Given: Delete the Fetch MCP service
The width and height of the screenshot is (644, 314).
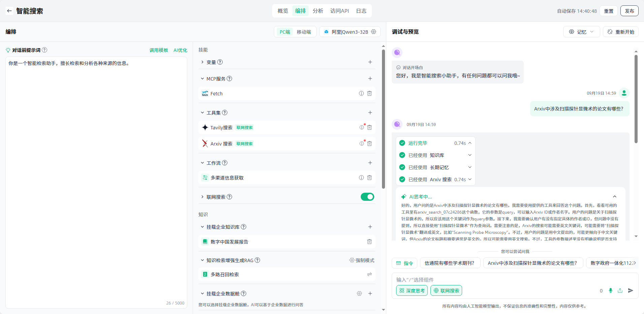Looking at the screenshot, I should coord(369,94).
